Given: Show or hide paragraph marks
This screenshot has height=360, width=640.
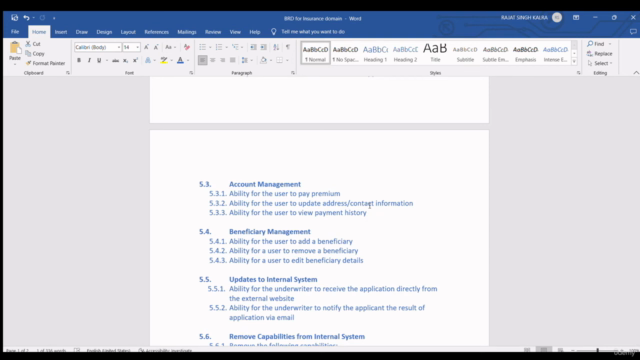Looking at the screenshot, I should (x=288, y=47).
